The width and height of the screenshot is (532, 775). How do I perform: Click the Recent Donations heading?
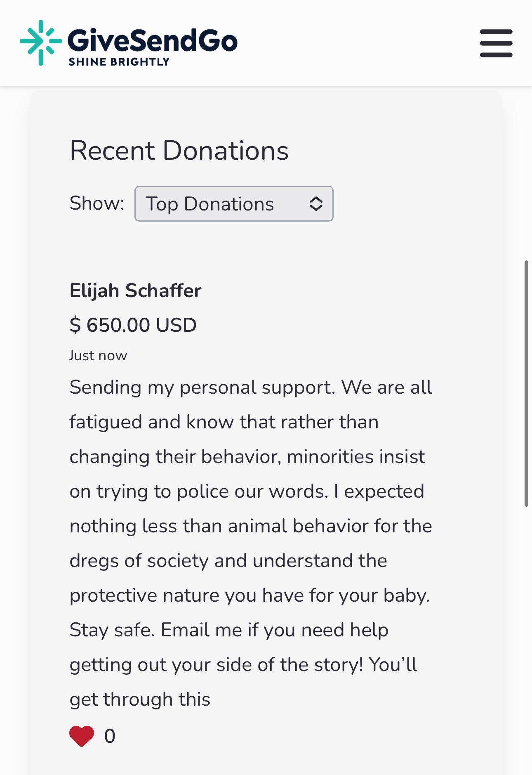point(179,150)
